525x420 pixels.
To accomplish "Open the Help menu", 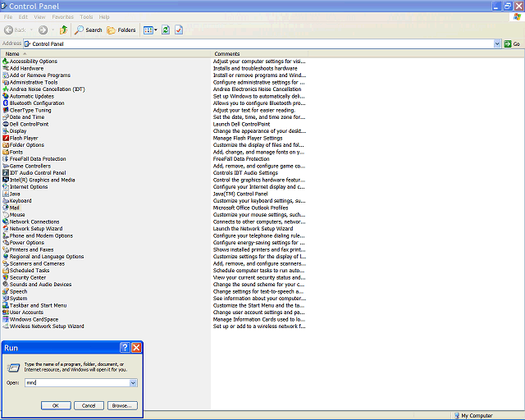I will pos(104,17).
